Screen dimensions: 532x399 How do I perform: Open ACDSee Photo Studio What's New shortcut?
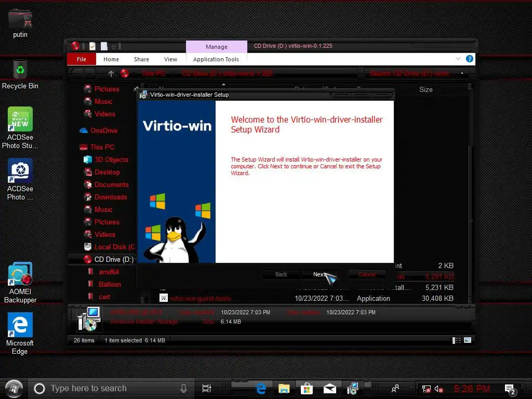20,128
